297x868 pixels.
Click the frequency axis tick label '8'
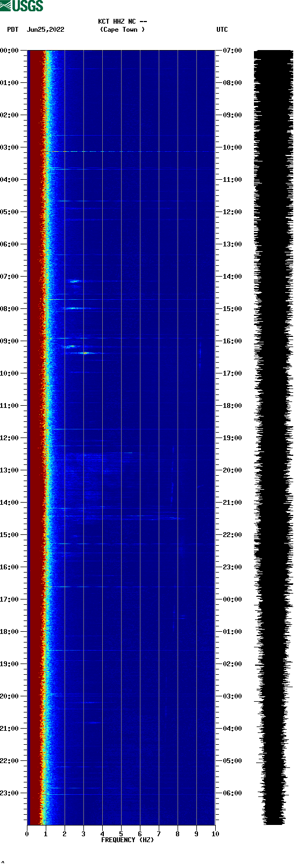point(178,834)
